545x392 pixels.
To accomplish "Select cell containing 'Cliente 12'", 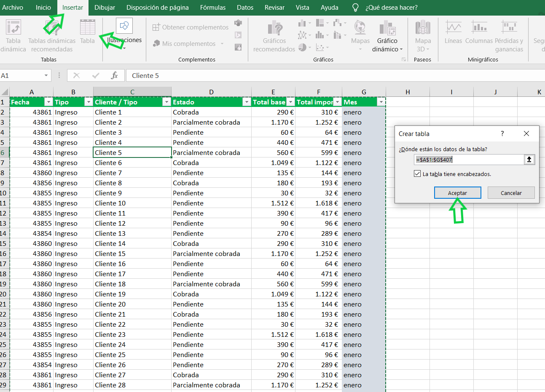I will click(x=132, y=223).
